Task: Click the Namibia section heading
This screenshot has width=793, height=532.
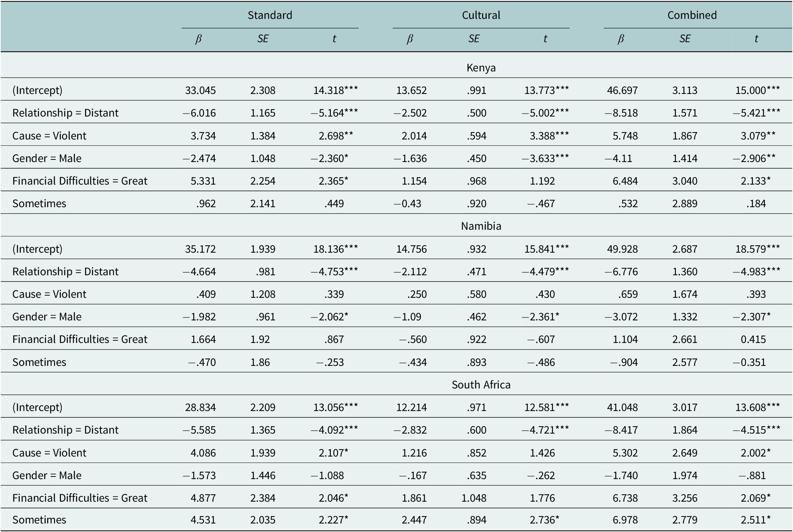Action: 481,226
